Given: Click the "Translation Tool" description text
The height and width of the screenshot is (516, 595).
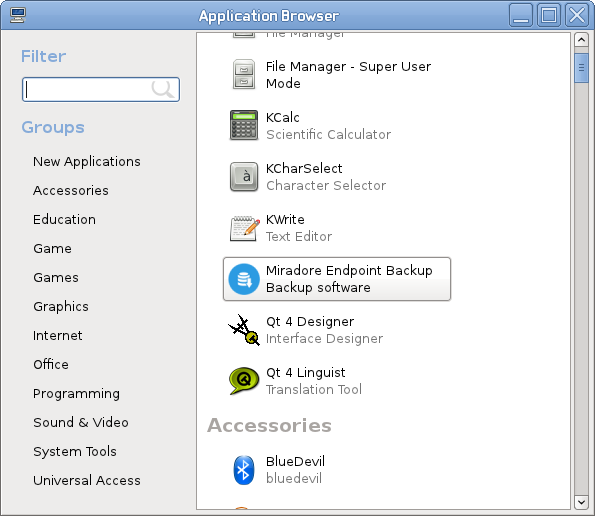Looking at the screenshot, I should point(314,389).
